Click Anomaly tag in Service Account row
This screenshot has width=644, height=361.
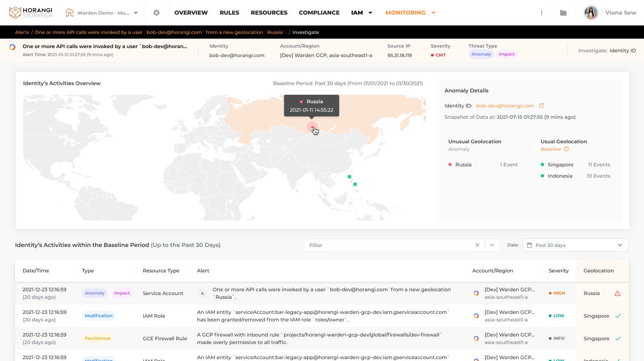point(95,293)
